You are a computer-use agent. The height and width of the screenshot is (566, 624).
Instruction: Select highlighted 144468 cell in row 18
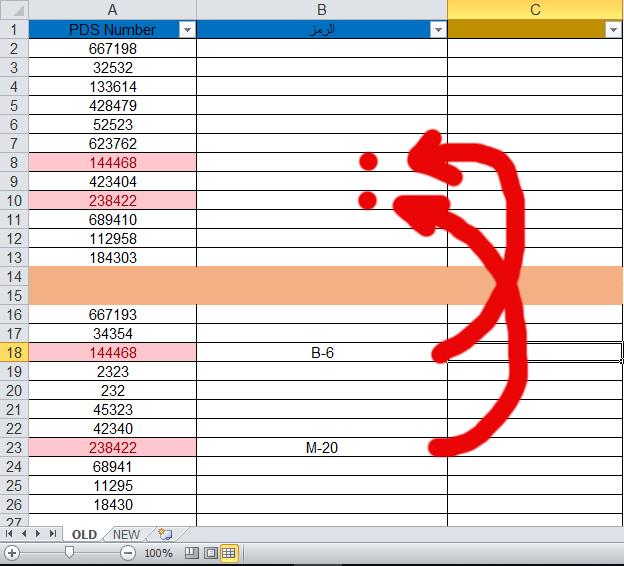pos(113,353)
